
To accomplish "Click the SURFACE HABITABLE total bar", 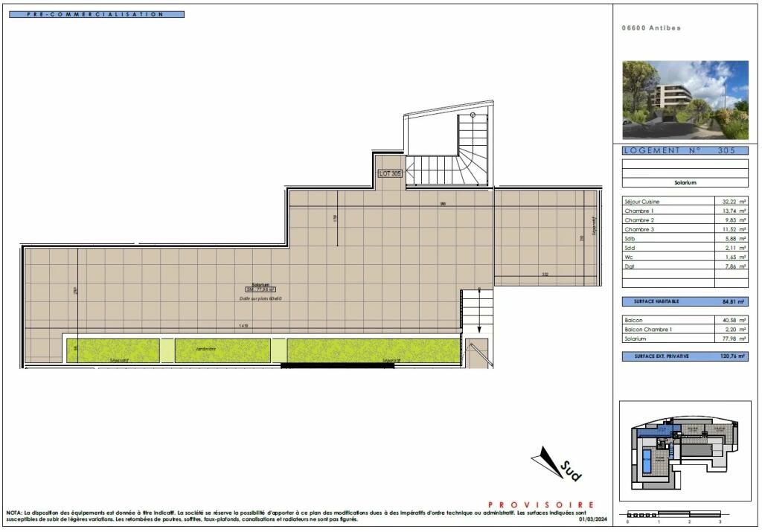I will point(685,301).
